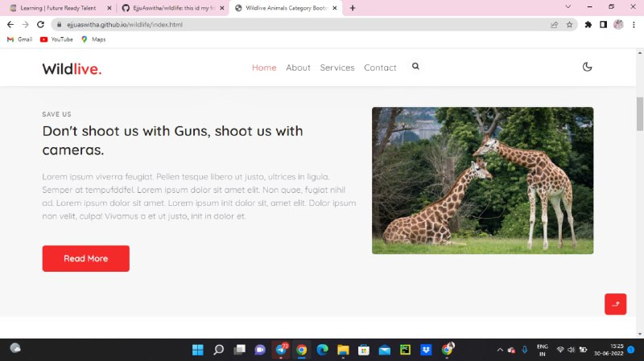Click the red back-to-top arrow button
The height and width of the screenshot is (361, 644).
tap(615, 304)
